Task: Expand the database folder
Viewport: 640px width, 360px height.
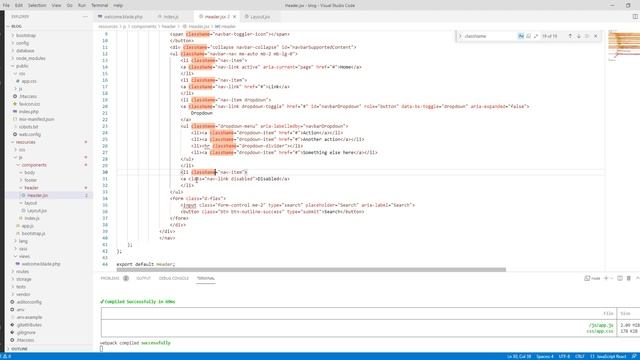Action: (x=25, y=51)
